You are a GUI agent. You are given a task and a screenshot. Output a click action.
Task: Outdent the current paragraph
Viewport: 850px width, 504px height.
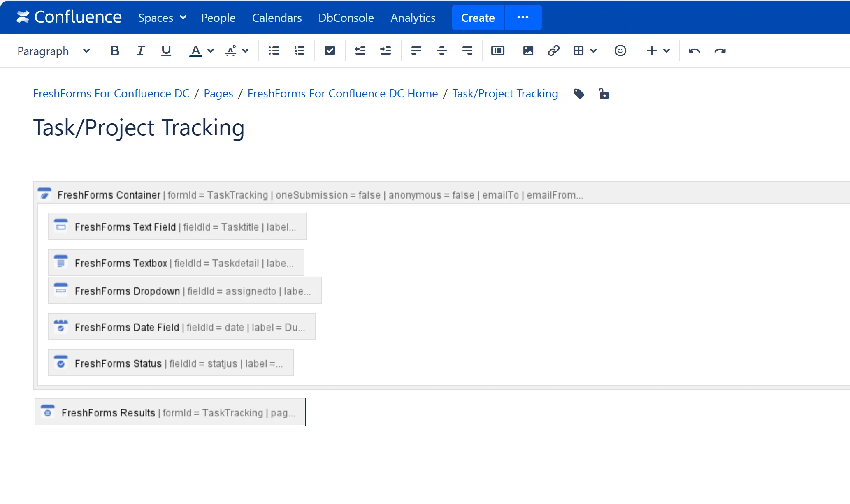pyautogui.click(x=360, y=51)
